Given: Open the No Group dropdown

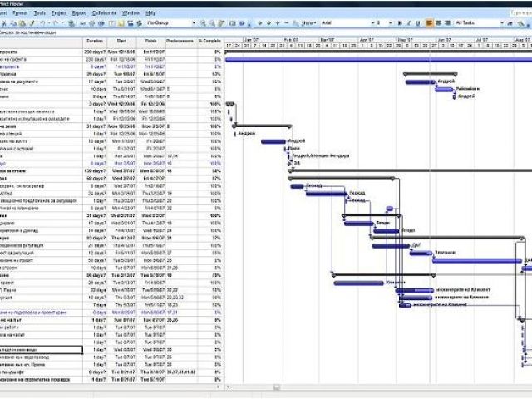Looking at the screenshot, I should pyautogui.click(x=193, y=22).
